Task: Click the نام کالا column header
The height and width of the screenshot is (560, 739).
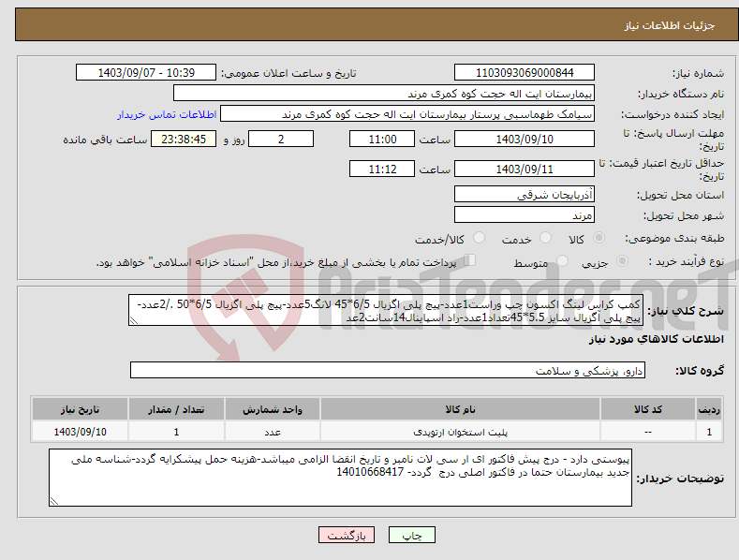Action: pos(460,409)
